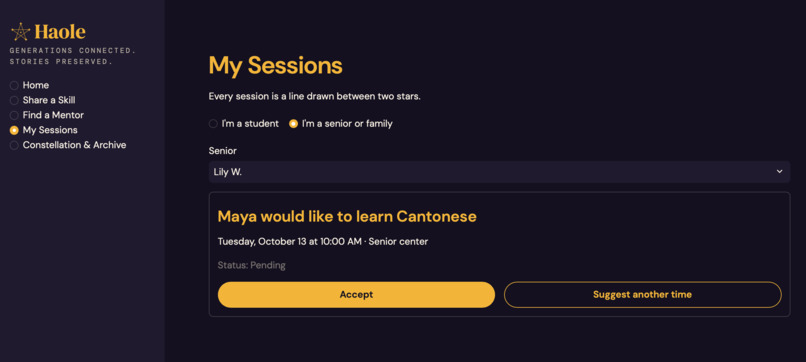
Task: Click Suggest another time button
Action: 643,295
